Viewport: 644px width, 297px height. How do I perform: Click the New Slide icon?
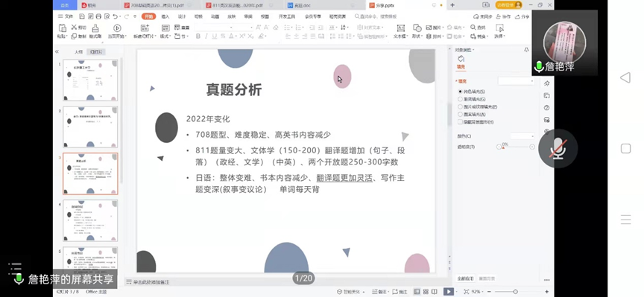click(x=145, y=28)
